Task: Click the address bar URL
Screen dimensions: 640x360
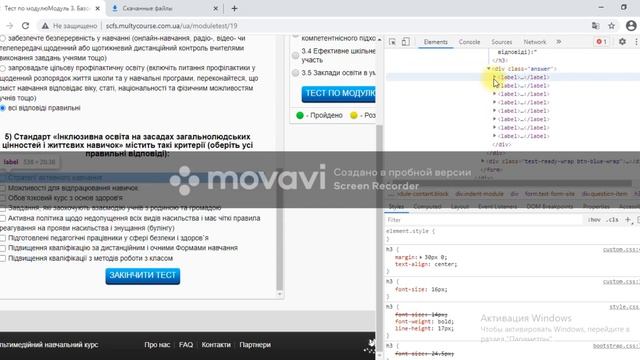Action: coord(171,26)
